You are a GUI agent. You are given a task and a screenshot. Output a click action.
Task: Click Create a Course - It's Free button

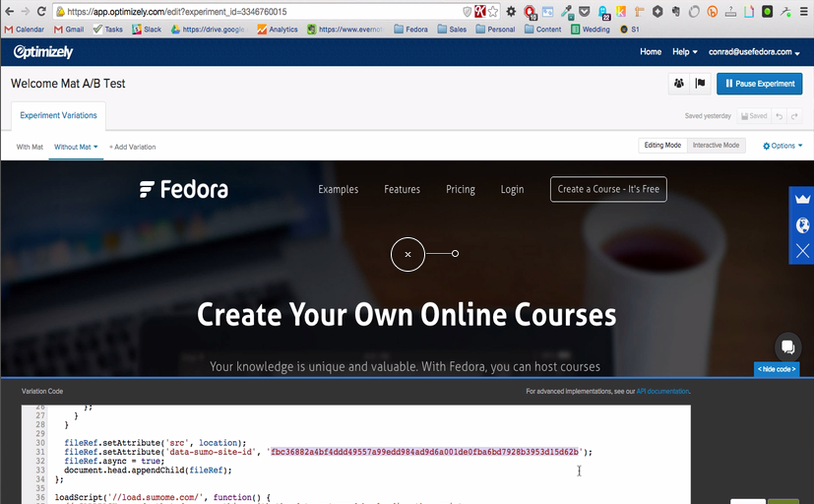point(608,189)
